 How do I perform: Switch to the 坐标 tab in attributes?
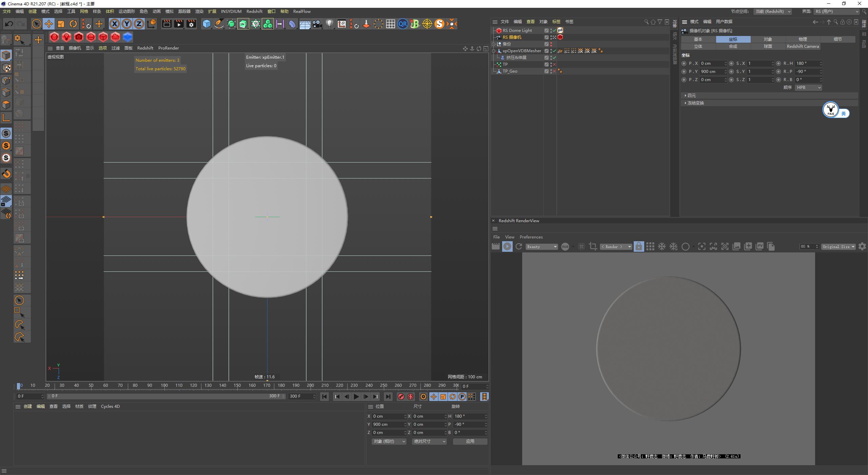[733, 39]
